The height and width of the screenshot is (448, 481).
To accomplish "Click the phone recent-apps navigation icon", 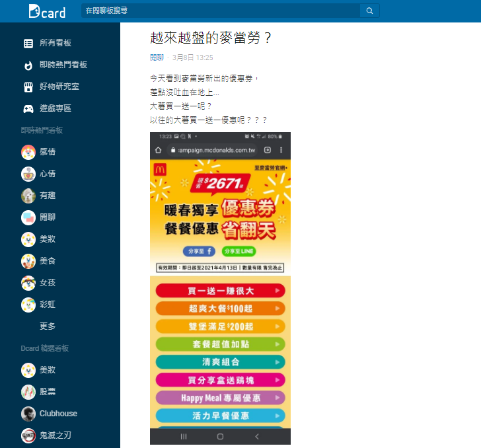I will click(x=184, y=437).
